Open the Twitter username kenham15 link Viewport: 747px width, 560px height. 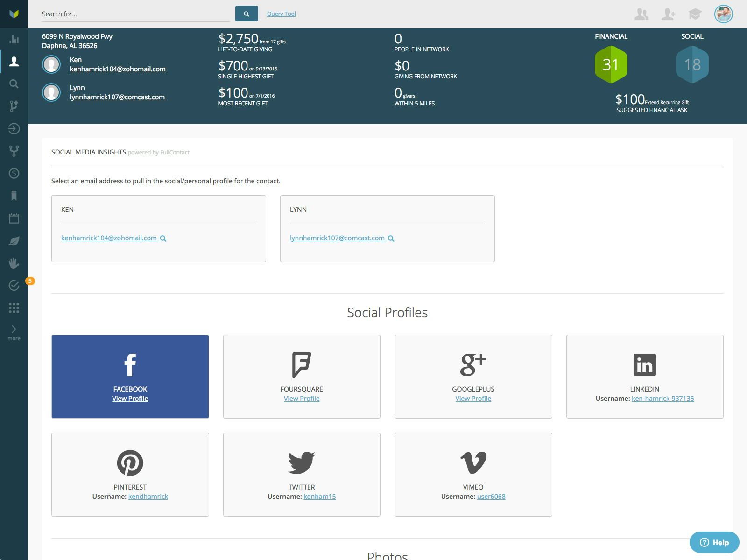pos(319,497)
